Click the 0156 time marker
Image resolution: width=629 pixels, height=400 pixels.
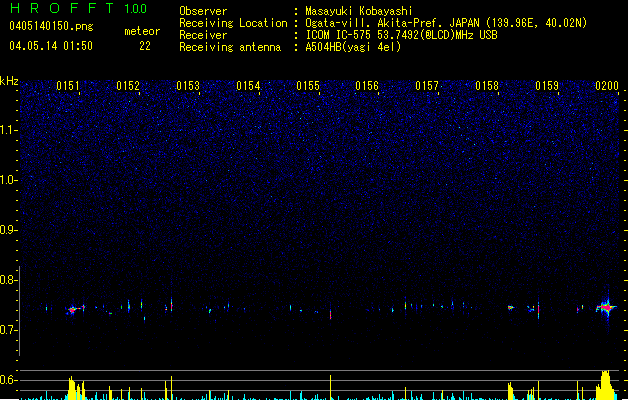pyautogui.click(x=367, y=86)
